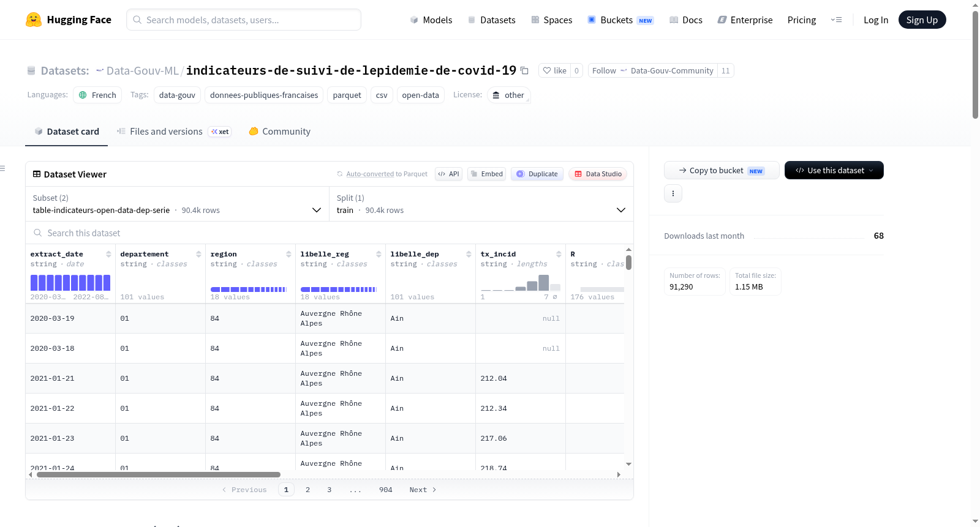
Task: Sort the extract_date column
Action: 108,254
